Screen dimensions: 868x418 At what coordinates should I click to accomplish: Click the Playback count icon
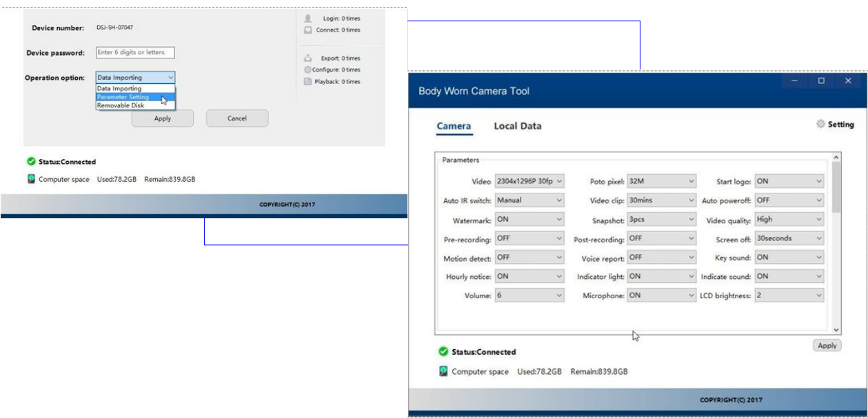308,81
